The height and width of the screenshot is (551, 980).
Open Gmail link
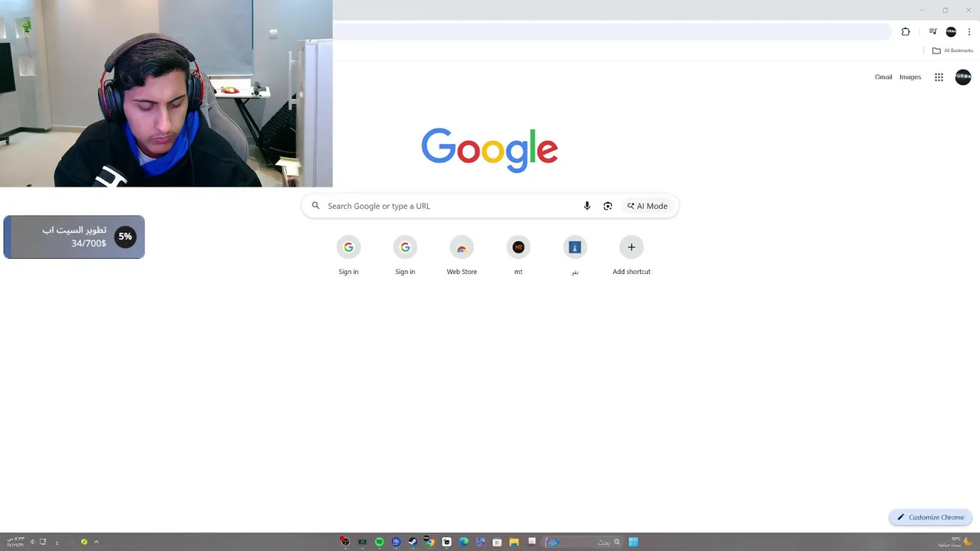point(884,77)
